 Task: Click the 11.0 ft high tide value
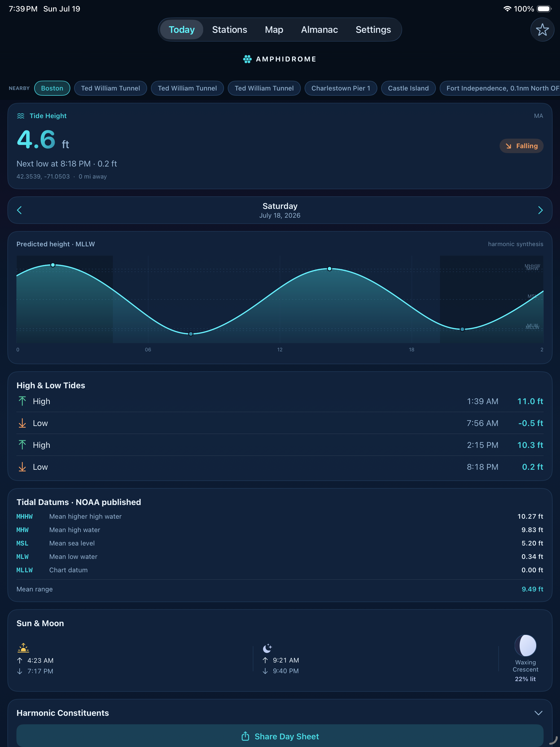coord(530,401)
